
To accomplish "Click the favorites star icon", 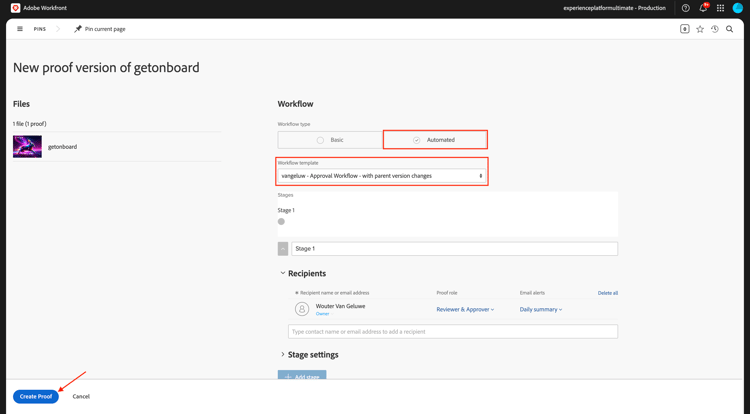I will pos(700,29).
